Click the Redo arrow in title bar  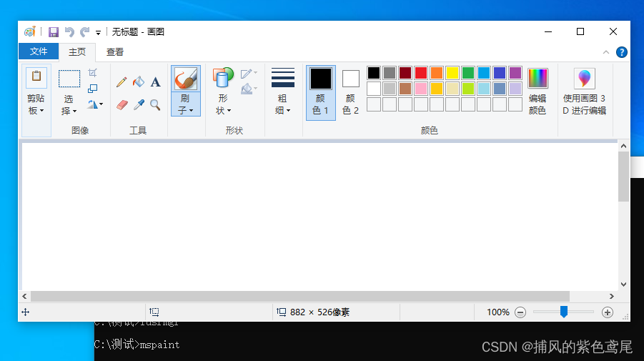(84, 32)
